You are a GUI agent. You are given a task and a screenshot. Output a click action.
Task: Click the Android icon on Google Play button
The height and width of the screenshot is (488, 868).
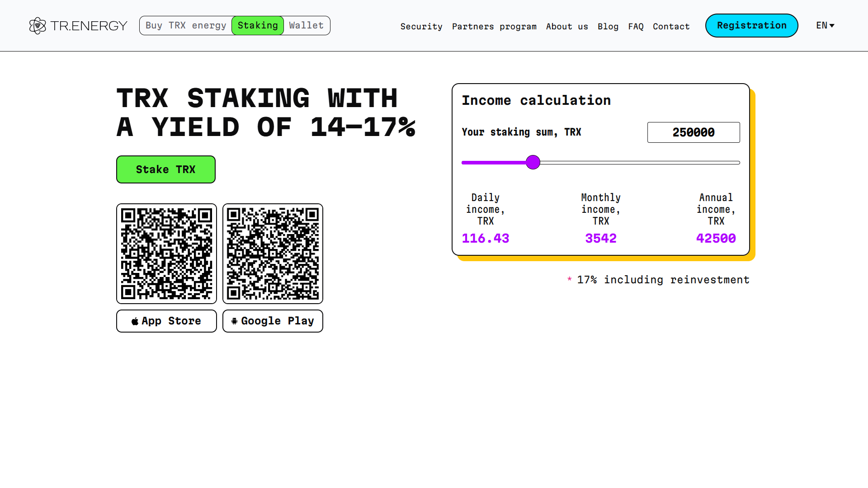[234, 321]
